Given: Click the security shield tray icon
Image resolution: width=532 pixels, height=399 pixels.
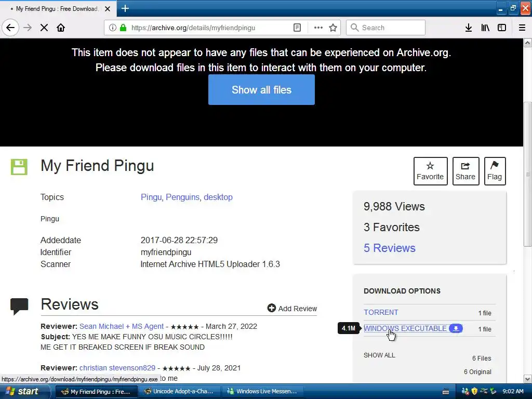Looking at the screenshot, I should click(474, 391).
